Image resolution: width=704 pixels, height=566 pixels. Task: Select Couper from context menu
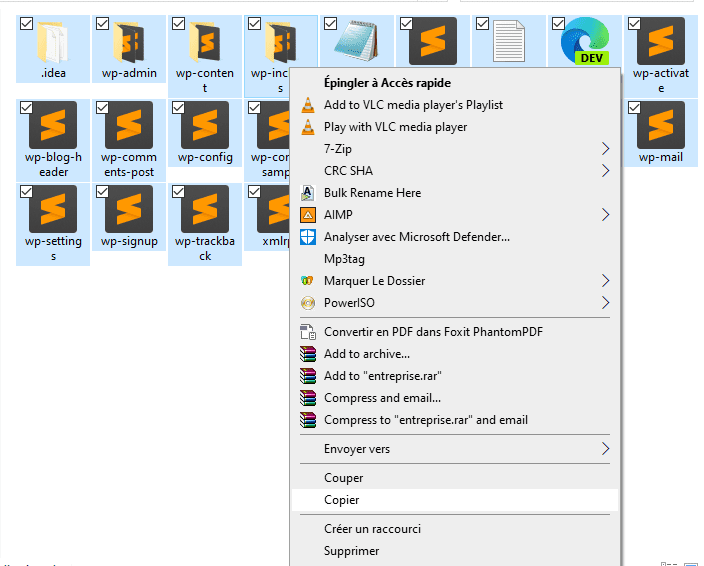click(x=455, y=478)
